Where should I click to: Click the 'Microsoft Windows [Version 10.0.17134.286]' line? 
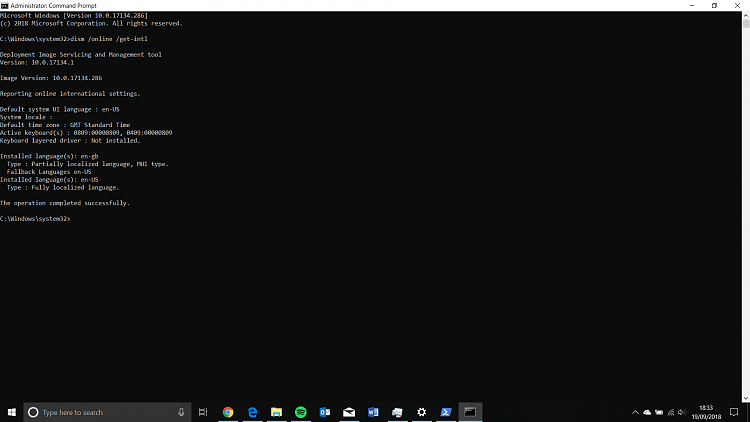tap(74, 16)
